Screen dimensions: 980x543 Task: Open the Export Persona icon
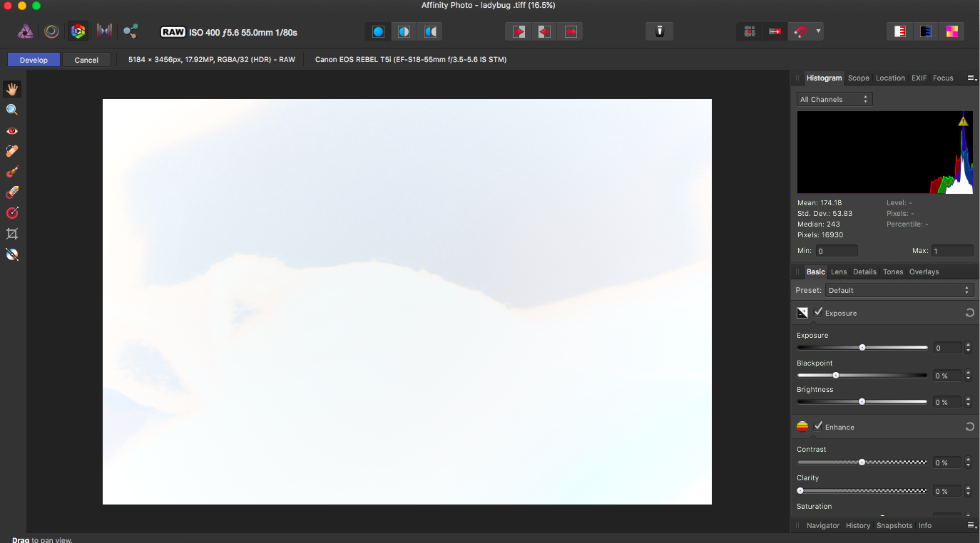131,31
